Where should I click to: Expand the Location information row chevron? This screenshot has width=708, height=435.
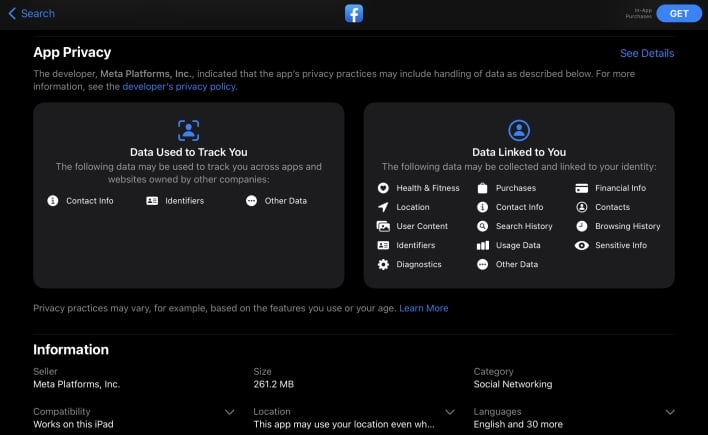pyautogui.click(x=450, y=412)
